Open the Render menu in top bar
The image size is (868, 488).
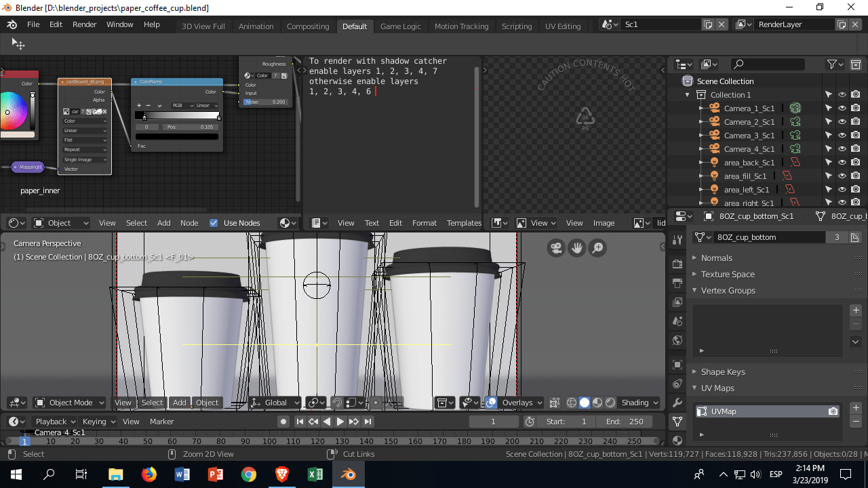click(x=84, y=24)
